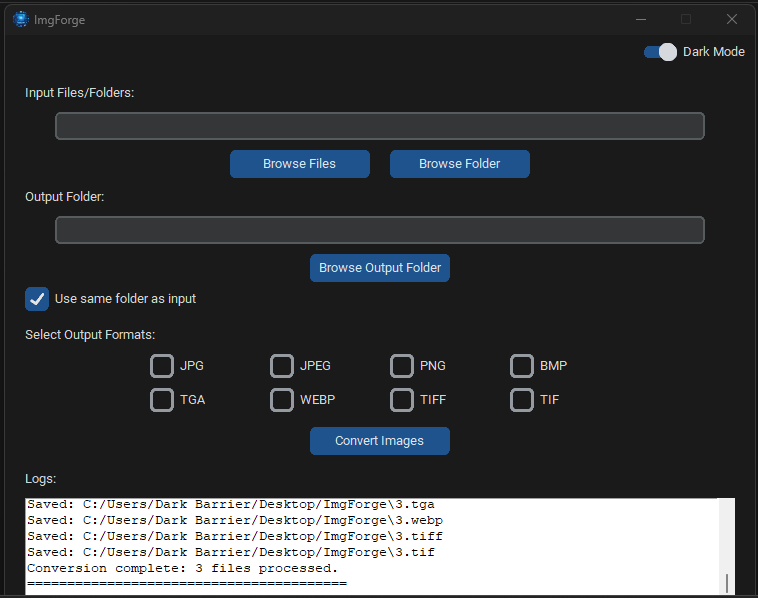Toggle the Dark Mode switch
Screen dimensions: 758x598
point(660,52)
